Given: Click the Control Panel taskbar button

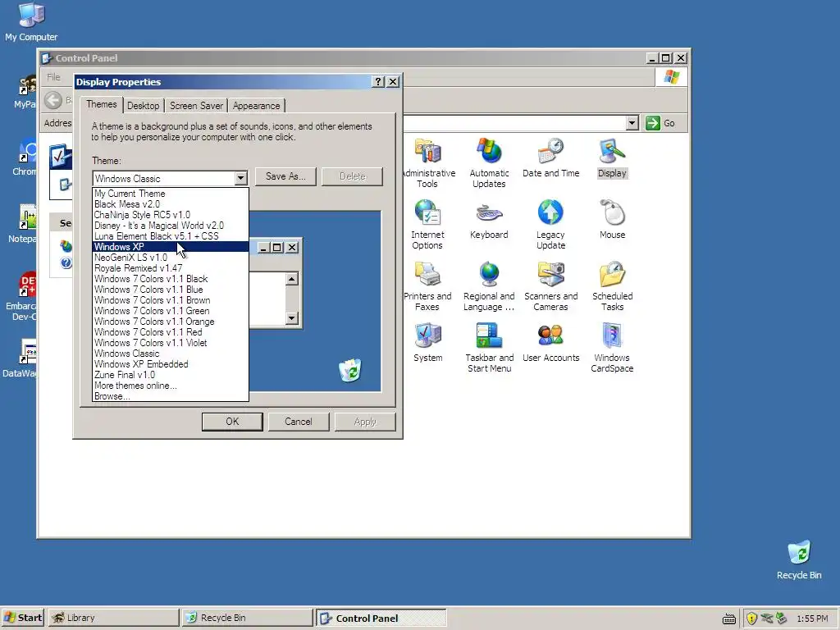Looking at the screenshot, I should (x=381, y=618).
